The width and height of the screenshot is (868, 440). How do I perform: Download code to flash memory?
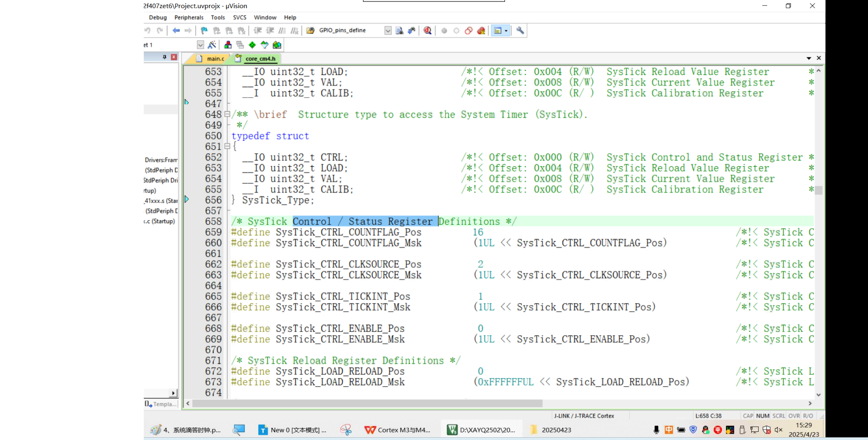click(x=252, y=45)
